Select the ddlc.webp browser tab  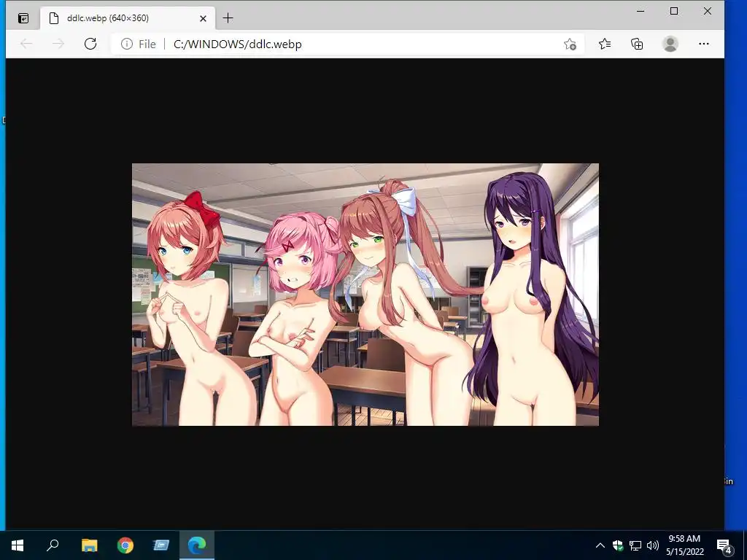pyautogui.click(x=128, y=18)
